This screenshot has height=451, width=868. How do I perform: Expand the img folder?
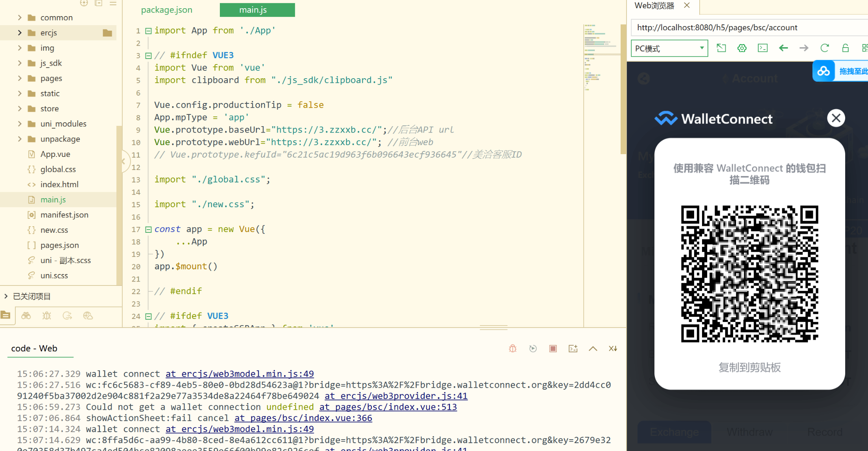pos(19,48)
